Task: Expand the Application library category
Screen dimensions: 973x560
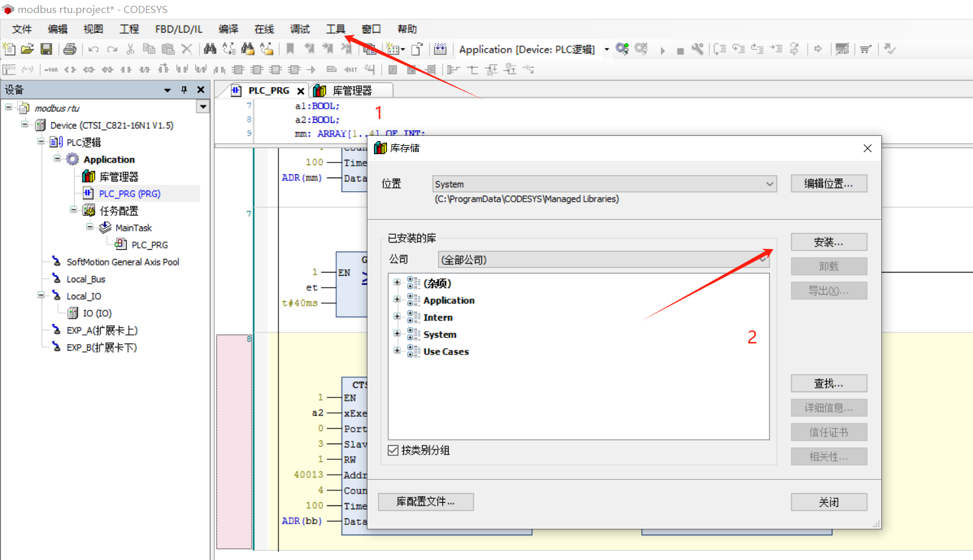Action: pos(397,299)
